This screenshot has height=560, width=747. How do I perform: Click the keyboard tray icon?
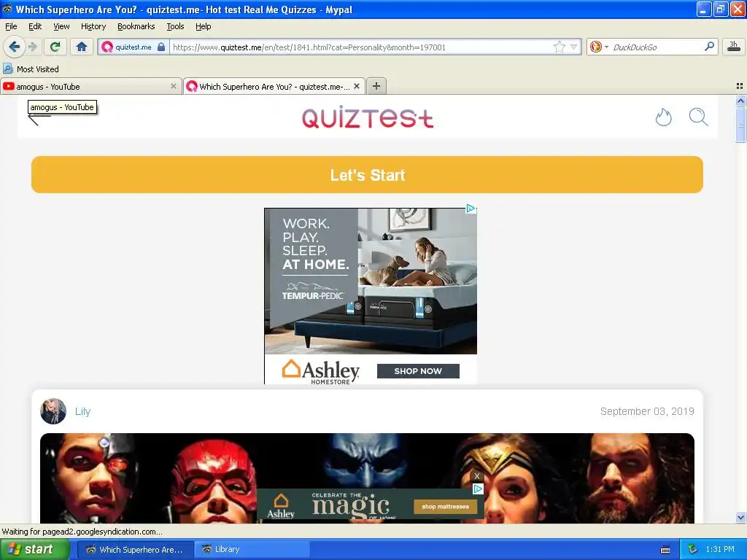(665, 550)
